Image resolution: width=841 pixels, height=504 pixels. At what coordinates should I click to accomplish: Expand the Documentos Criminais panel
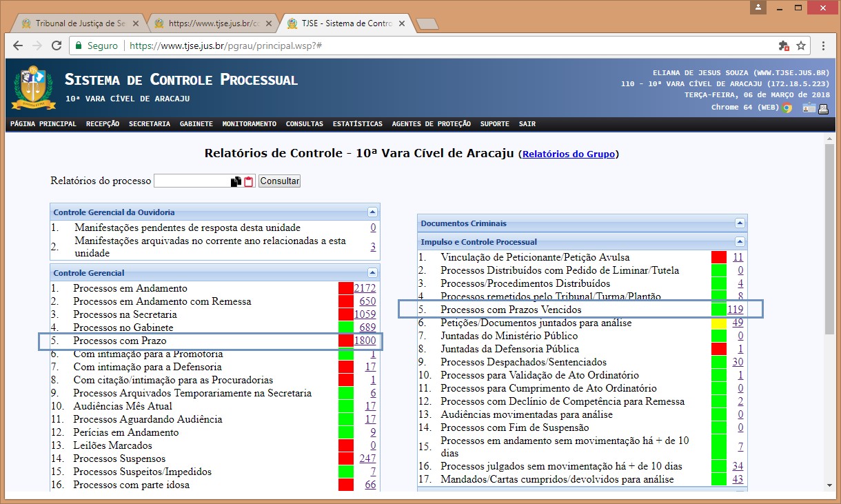pos(740,223)
